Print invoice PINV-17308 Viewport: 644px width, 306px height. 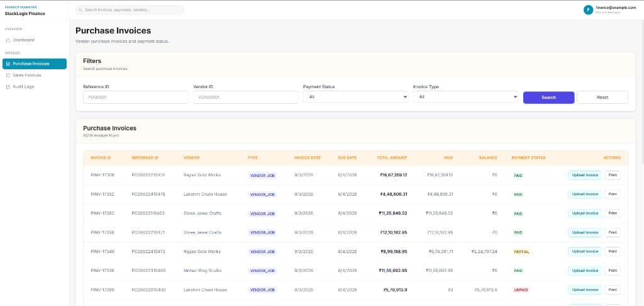tap(613, 175)
